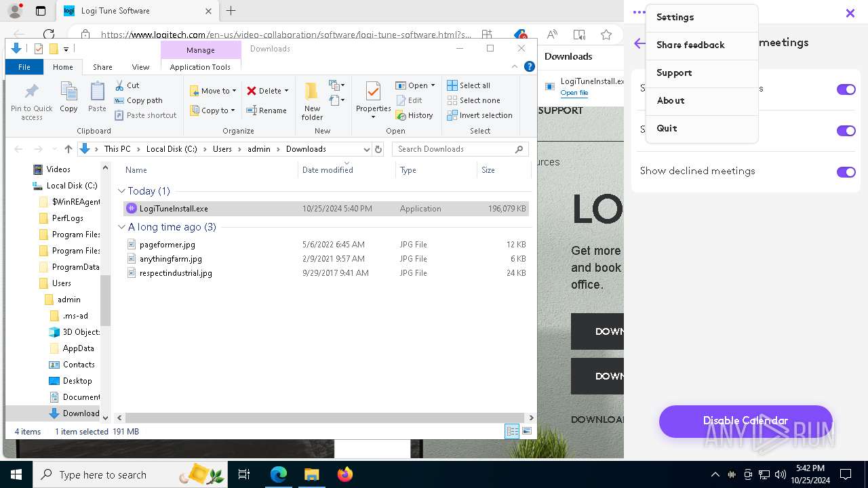Click Pin to Quick access icon
The image size is (868, 488).
[x=31, y=100]
